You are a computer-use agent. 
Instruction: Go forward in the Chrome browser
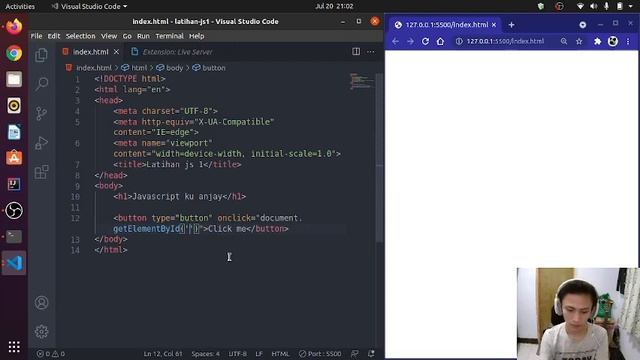pyautogui.click(x=410, y=41)
